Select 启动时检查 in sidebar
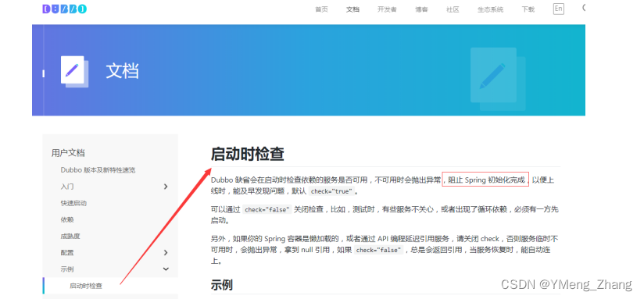 pos(86,286)
